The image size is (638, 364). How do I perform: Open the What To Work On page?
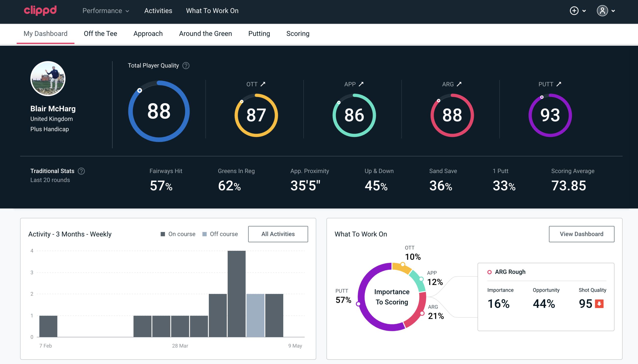[x=212, y=11]
